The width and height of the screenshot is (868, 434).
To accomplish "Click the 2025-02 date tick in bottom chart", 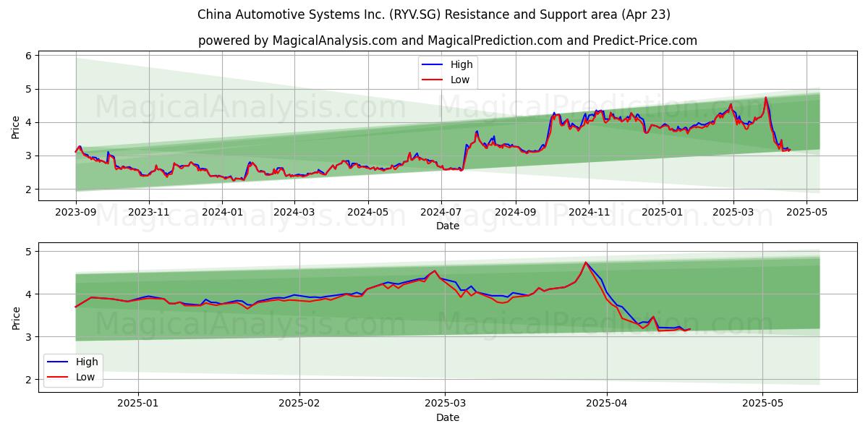I will click(x=299, y=404).
